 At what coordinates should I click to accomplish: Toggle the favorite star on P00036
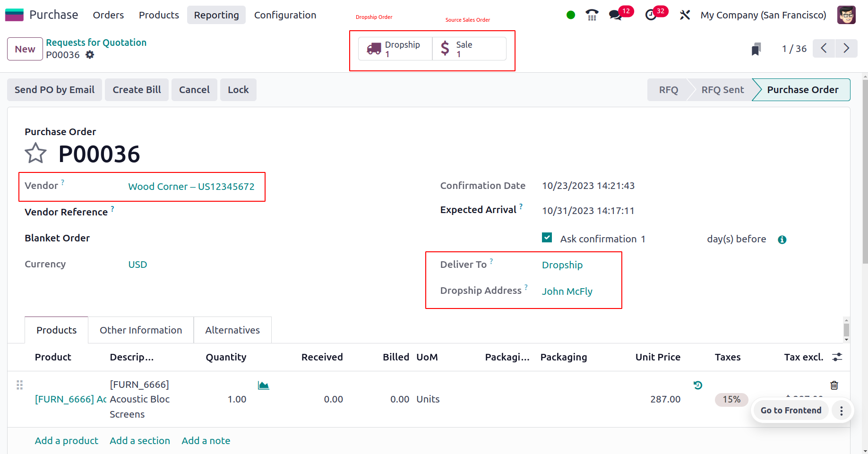pos(35,153)
